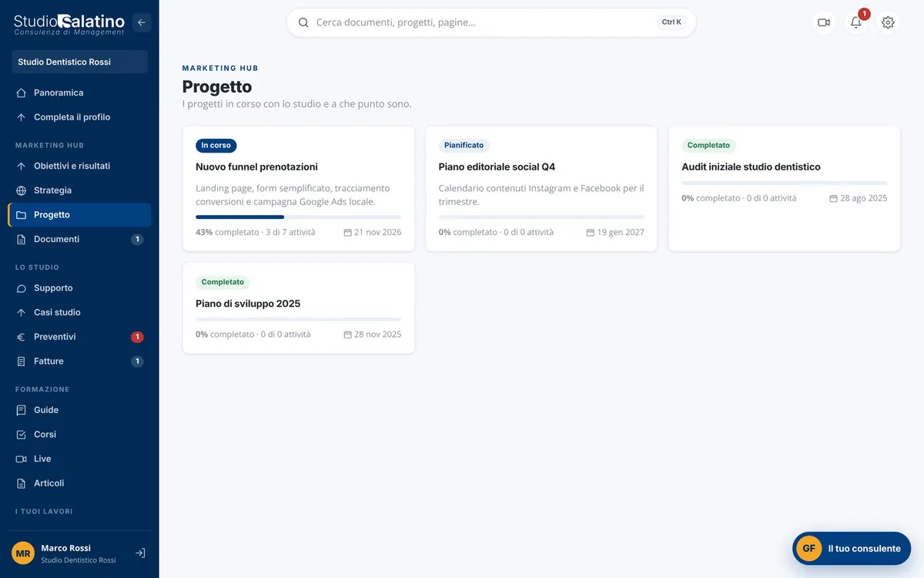924x578 pixels.
Task: Click Marco Rossi user name
Action: pyautogui.click(x=65, y=548)
